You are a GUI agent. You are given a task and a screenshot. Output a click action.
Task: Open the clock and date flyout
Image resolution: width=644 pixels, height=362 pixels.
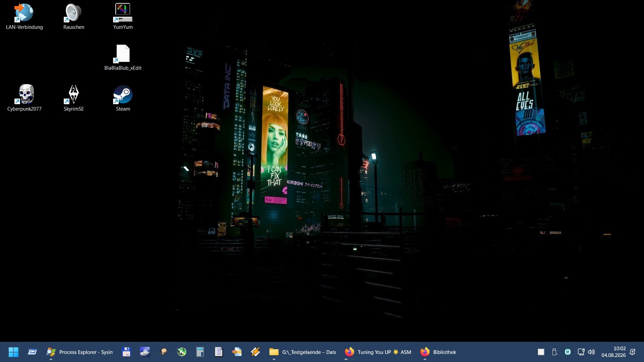click(613, 352)
